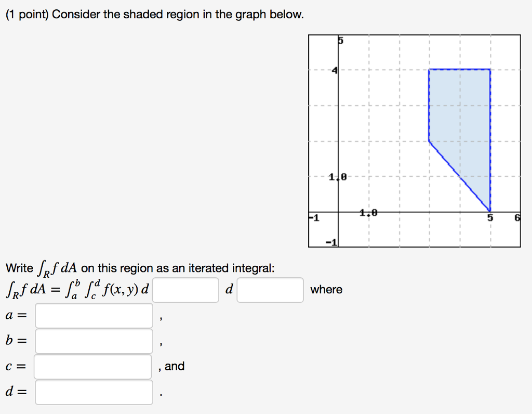Click the label b = beside its box

coord(15,341)
